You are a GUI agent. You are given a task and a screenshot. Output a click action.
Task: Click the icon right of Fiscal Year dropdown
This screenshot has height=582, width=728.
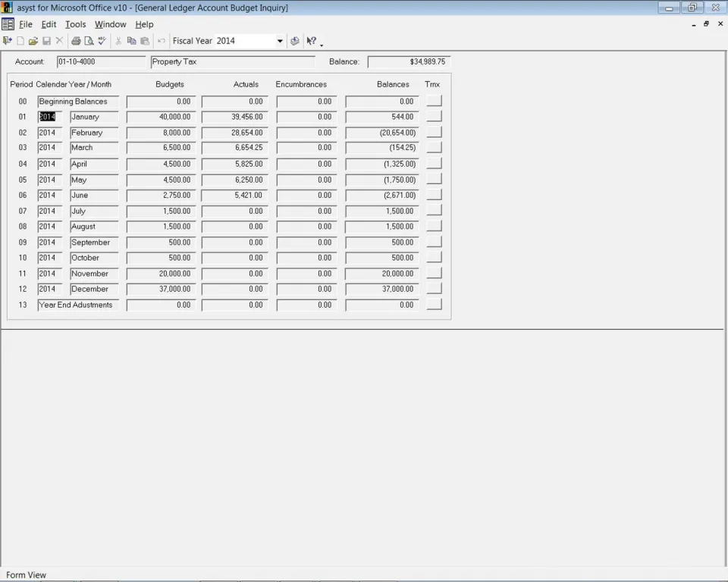coord(295,41)
